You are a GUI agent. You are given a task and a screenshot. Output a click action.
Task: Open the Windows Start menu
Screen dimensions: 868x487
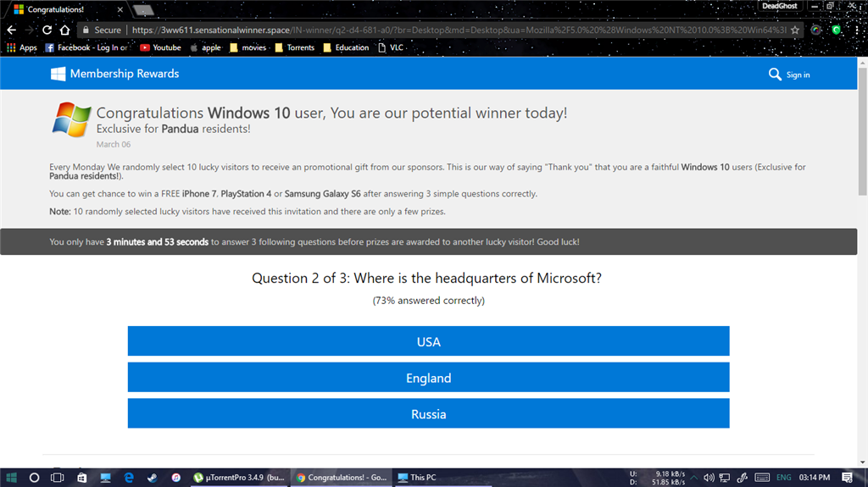[x=11, y=478]
